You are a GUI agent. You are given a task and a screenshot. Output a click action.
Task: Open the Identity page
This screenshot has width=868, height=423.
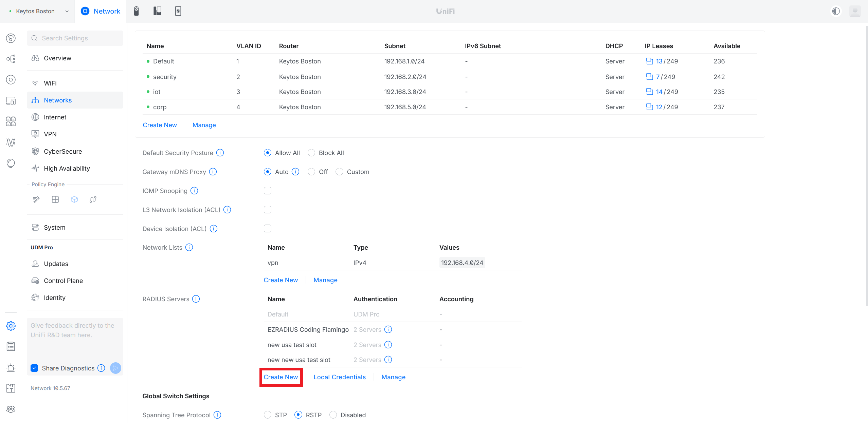pos(75,297)
